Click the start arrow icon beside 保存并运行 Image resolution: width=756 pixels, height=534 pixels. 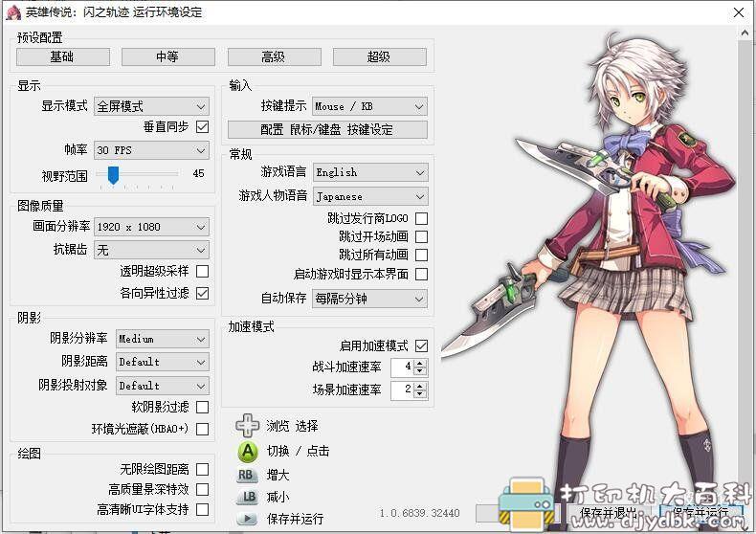pyautogui.click(x=247, y=519)
